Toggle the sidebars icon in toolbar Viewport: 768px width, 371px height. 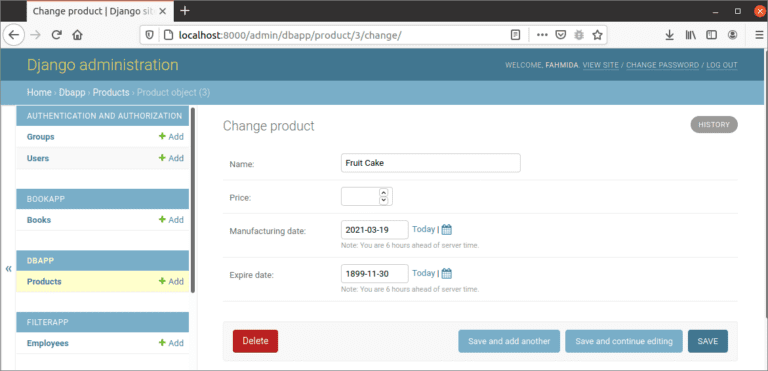711,35
